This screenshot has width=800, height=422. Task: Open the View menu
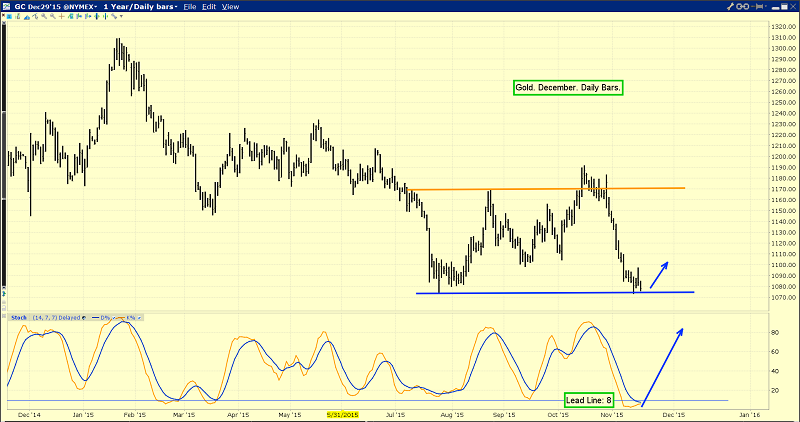[x=230, y=6]
